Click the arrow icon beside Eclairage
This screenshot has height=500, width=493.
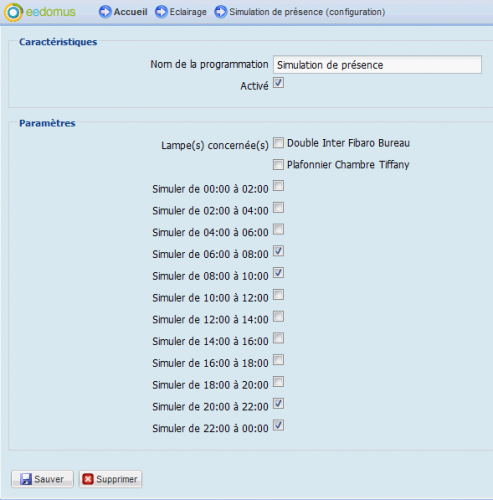click(x=161, y=12)
